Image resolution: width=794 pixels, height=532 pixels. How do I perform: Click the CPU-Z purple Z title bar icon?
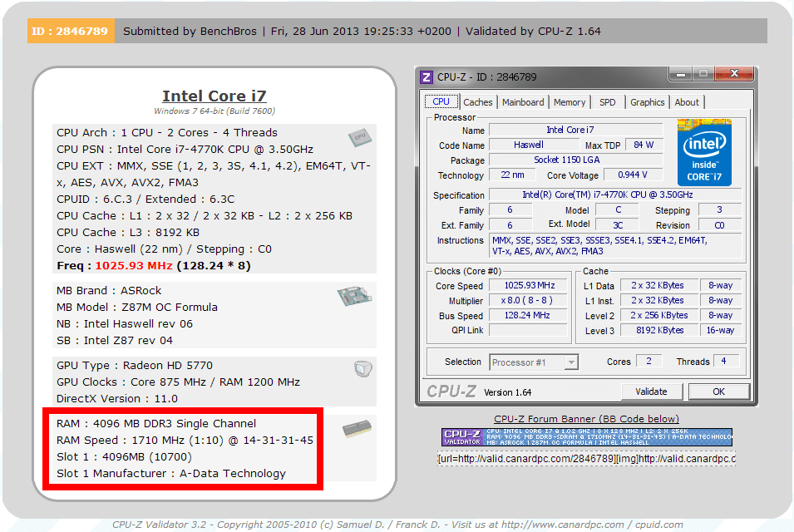click(x=427, y=77)
